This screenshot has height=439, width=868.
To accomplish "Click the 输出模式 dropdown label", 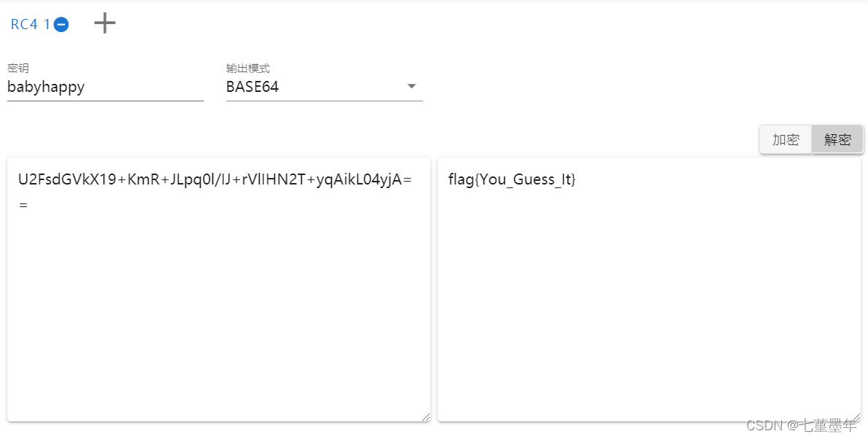I will [247, 68].
